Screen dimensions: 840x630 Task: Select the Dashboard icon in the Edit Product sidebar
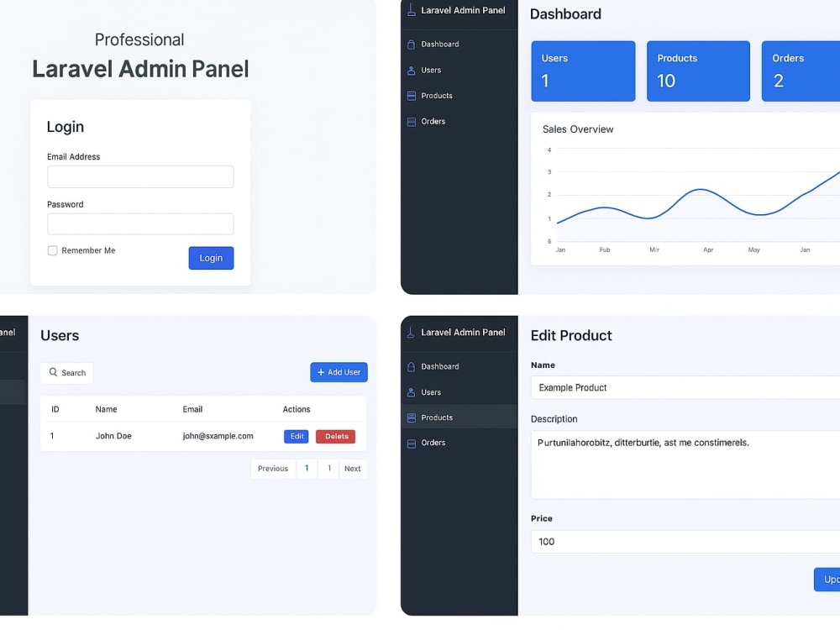411,366
